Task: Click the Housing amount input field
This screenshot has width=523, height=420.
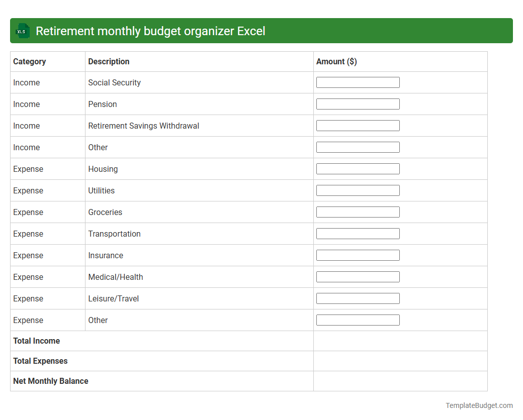Action: 358,168
